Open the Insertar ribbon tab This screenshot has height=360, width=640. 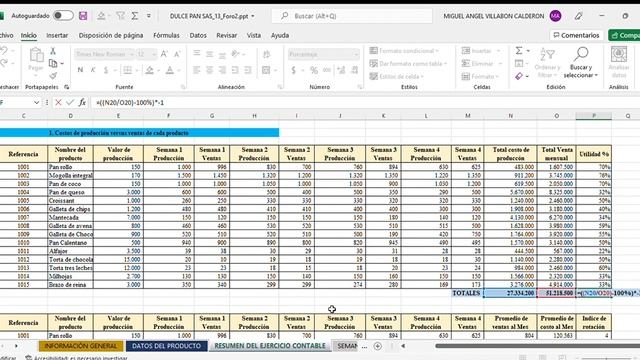pos(57,36)
